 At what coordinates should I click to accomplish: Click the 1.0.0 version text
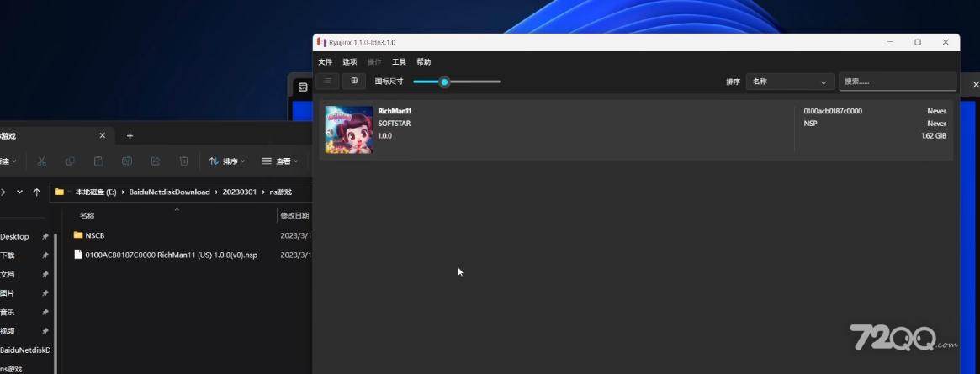385,135
